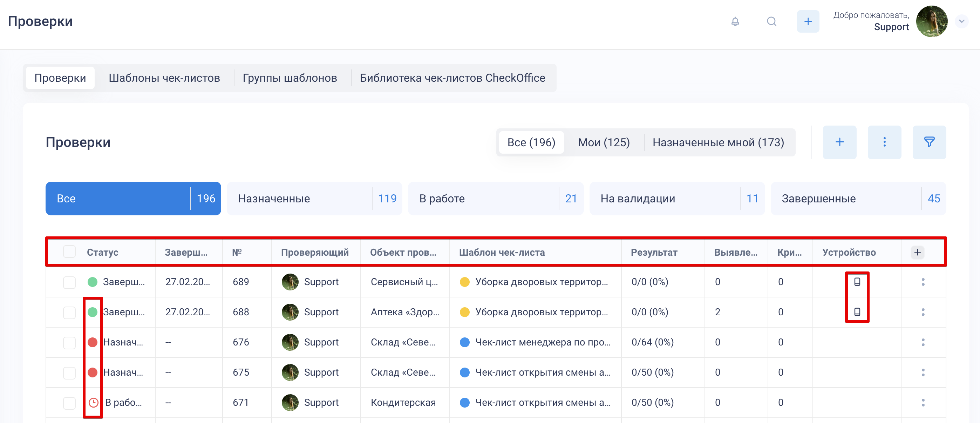This screenshot has width=980, height=423.
Task: Add a column with table header plus
Action: click(917, 252)
